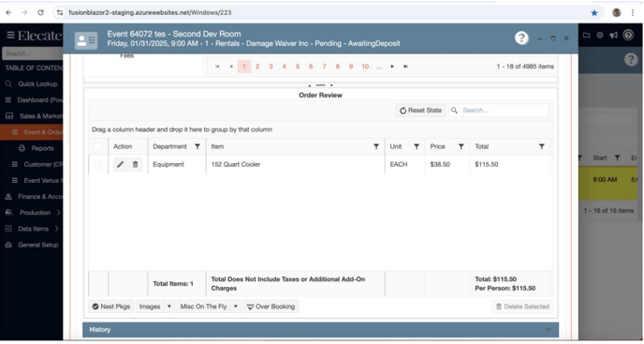Toggle the Nest Pkgs option
Image resolution: width=644 pixels, height=344 pixels.
click(110, 307)
